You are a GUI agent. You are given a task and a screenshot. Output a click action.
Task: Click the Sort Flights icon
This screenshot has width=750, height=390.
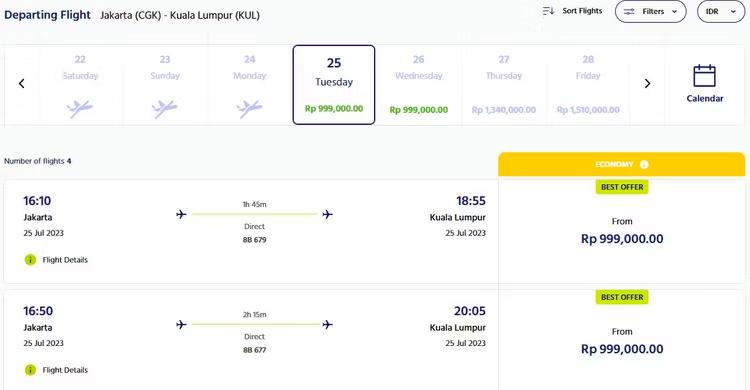point(548,11)
